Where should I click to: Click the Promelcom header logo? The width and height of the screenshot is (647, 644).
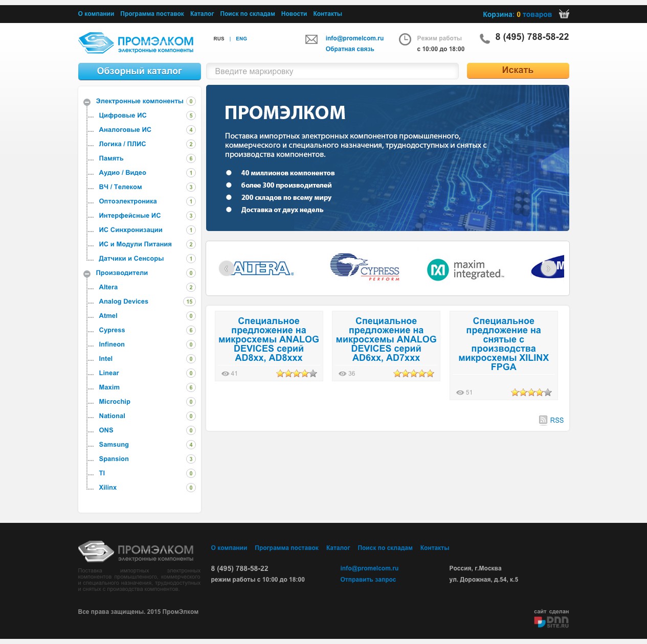tap(136, 43)
